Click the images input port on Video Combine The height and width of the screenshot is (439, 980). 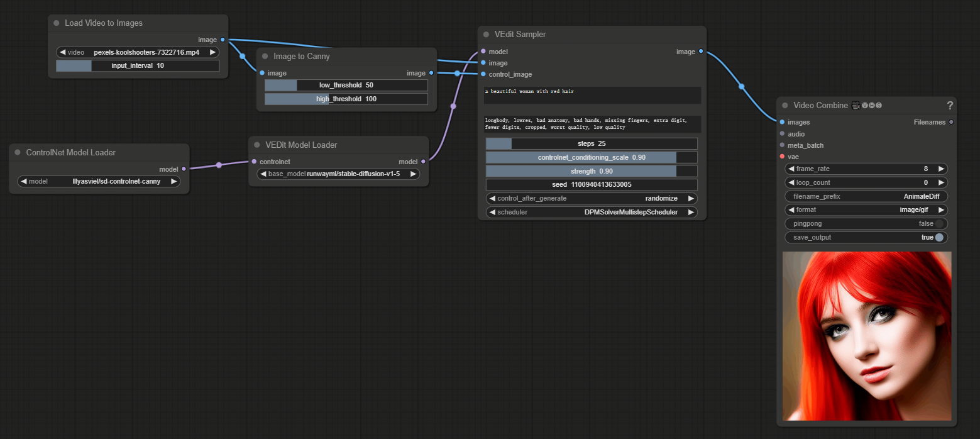click(782, 122)
